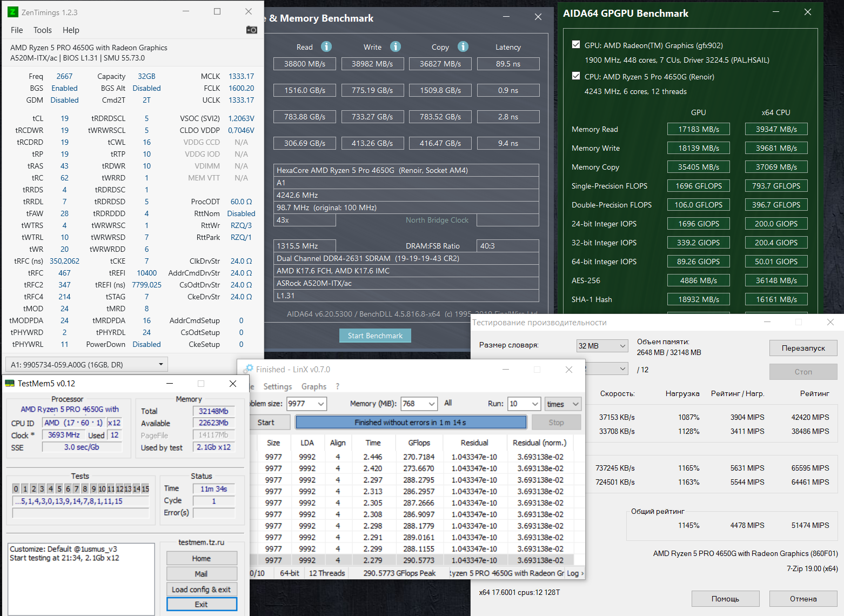Screen dimensions: 844x616
Task: Click the 'Enabled' BGS value in ZenTimings
Action: coord(64,88)
